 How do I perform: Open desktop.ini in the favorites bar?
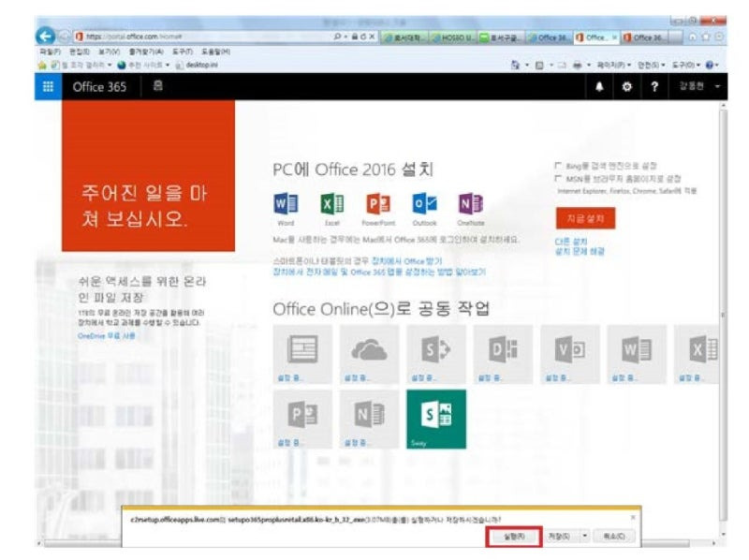[197, 65]
